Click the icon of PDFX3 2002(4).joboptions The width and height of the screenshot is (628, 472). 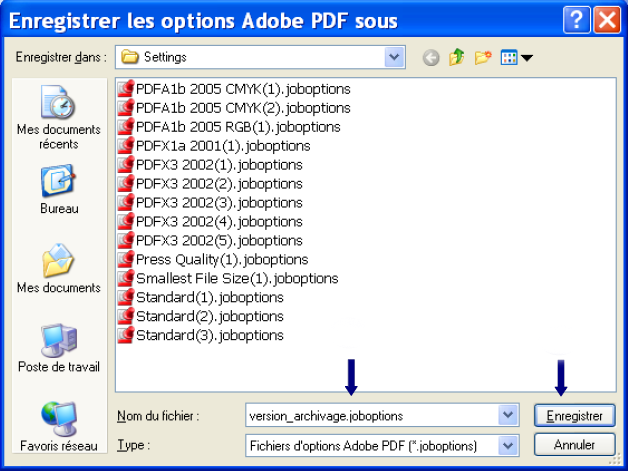[126, 221]
